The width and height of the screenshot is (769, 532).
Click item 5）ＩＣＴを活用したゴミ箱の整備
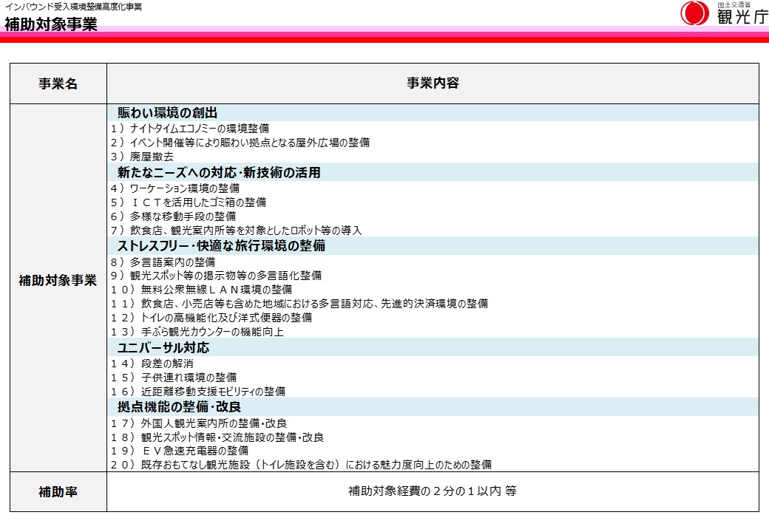[194, 202]
